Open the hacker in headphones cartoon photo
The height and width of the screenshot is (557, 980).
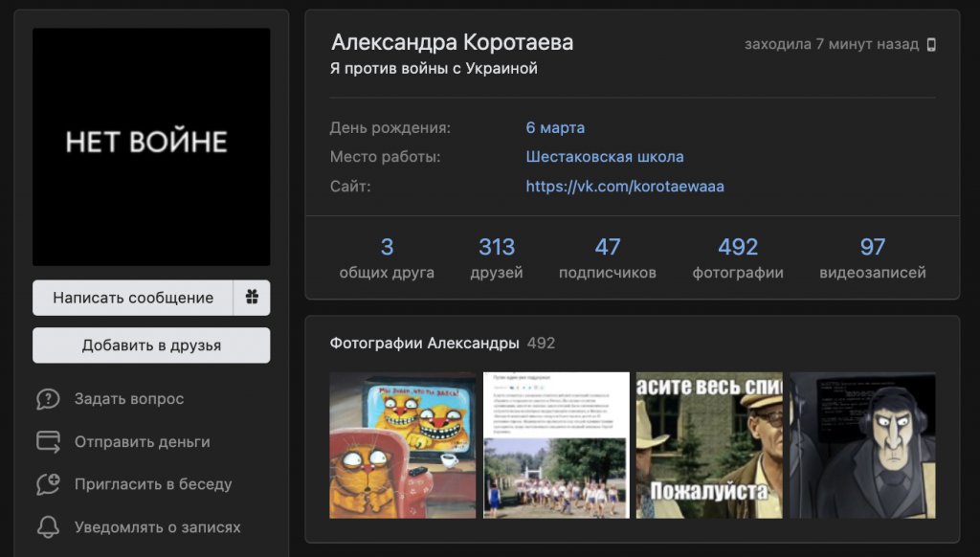click(x=862, y=445)
